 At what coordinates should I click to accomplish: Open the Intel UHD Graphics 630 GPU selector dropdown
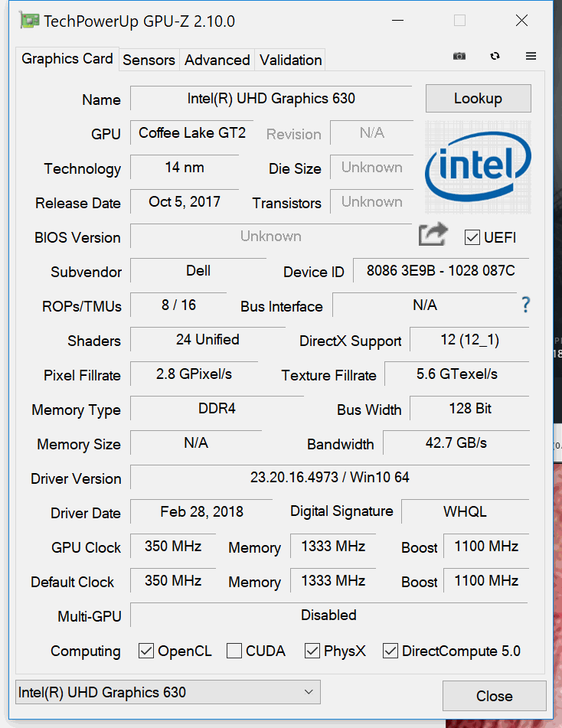168,693
